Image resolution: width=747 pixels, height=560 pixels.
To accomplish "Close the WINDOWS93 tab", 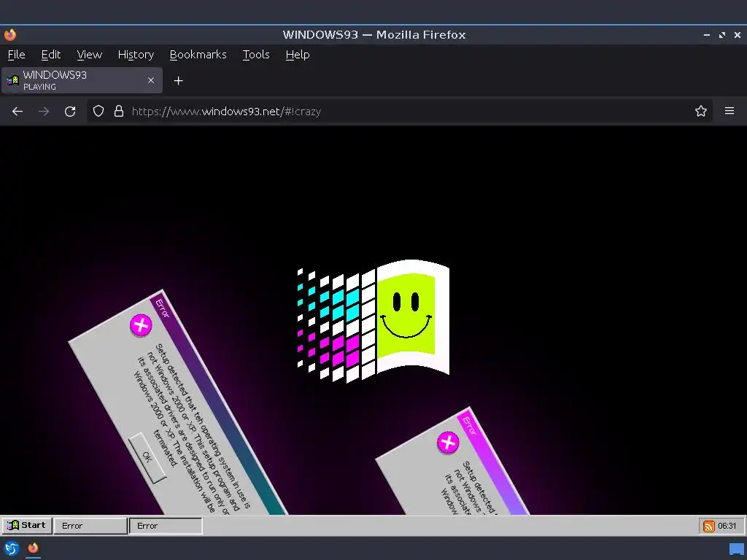I will [x=150, y=80].
